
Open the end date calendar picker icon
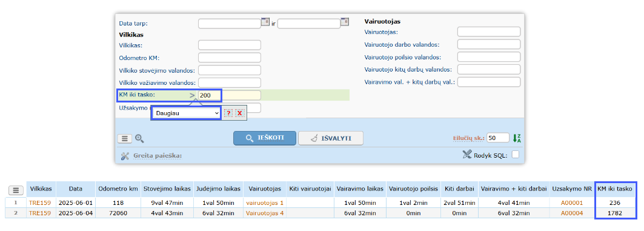345,21
